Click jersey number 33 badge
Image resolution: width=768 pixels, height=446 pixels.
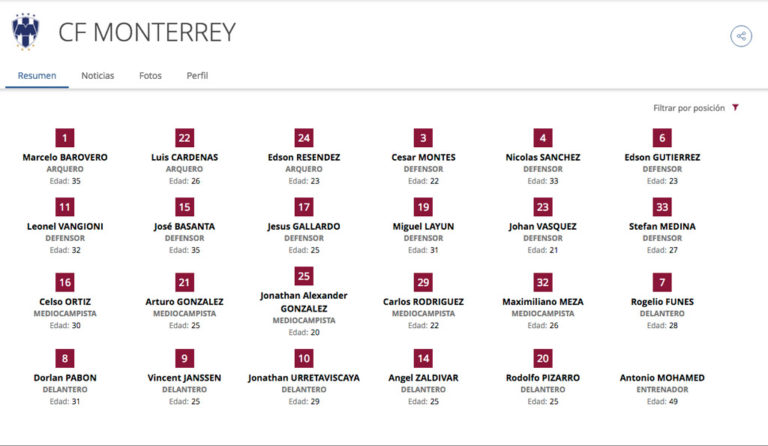coord(662,207)
